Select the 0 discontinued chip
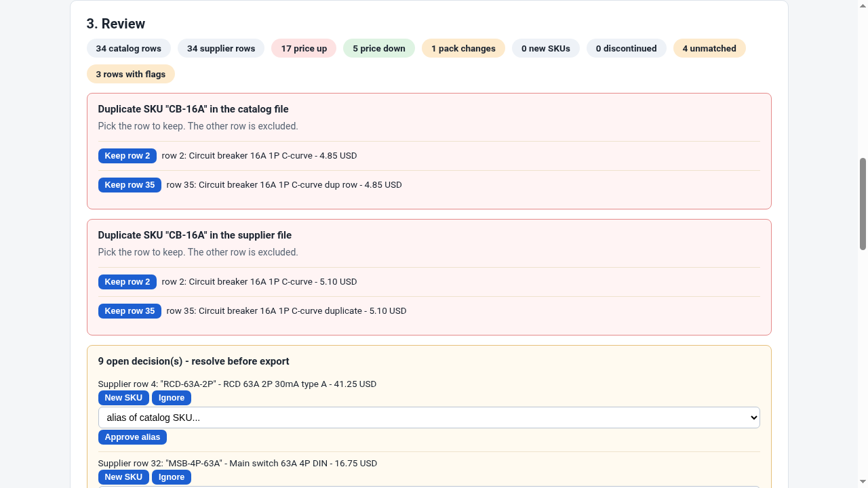The height and width of the screenshot is (488, 868). tap(627, 48)
